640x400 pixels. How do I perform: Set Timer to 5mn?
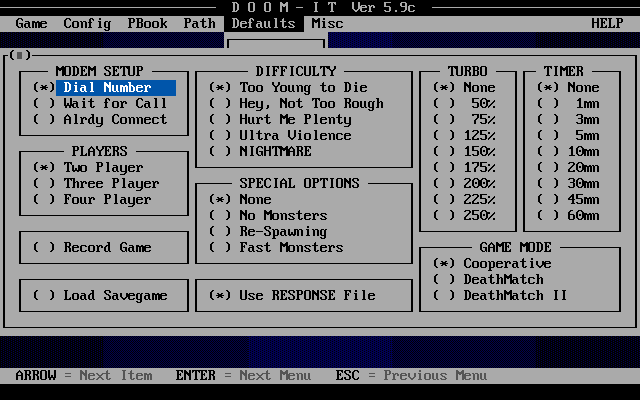click(x=568, y=135)
